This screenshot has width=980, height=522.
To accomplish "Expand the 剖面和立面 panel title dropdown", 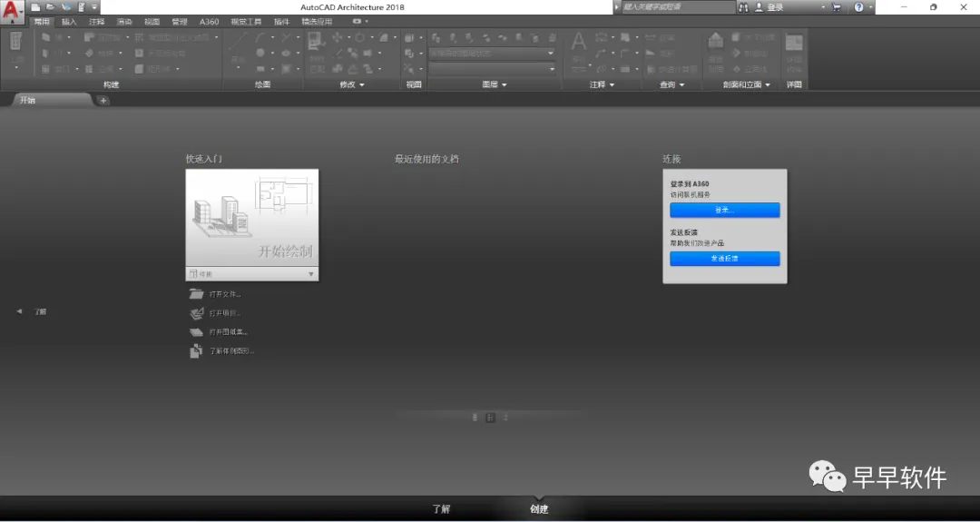I will pyautogui.click(x=746, y=84).
